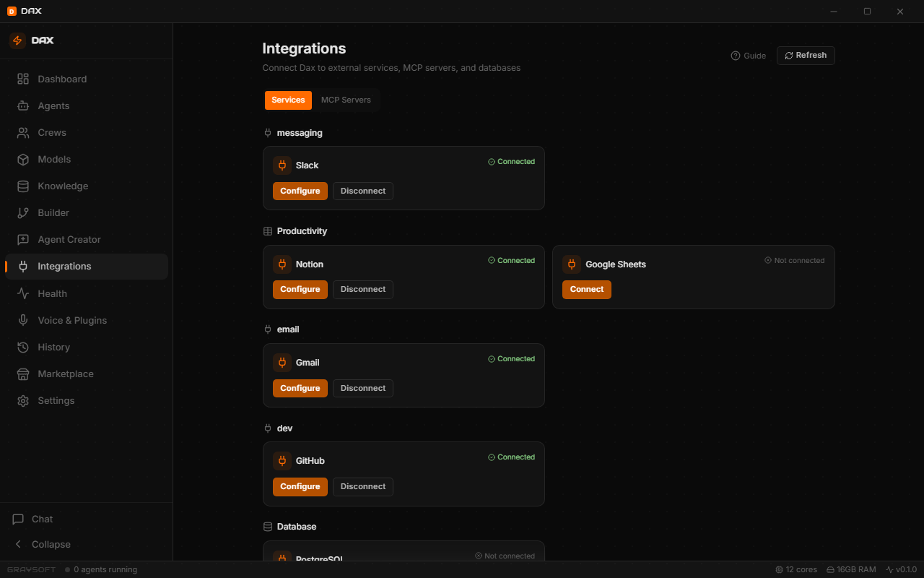Configure the GitHub integration
Screen dimensions: 924x578
[x=300, y=486]
